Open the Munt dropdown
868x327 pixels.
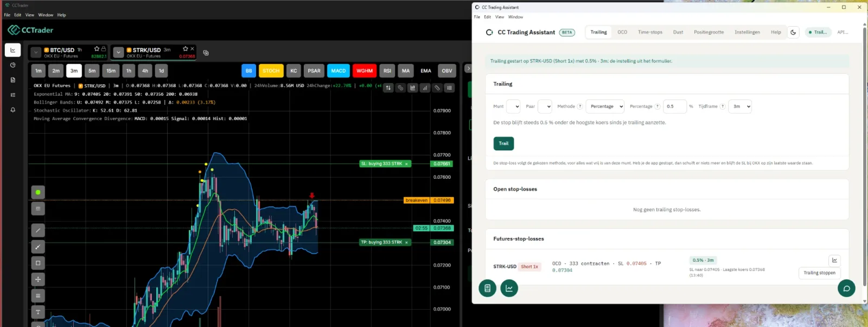click(513, 106)
